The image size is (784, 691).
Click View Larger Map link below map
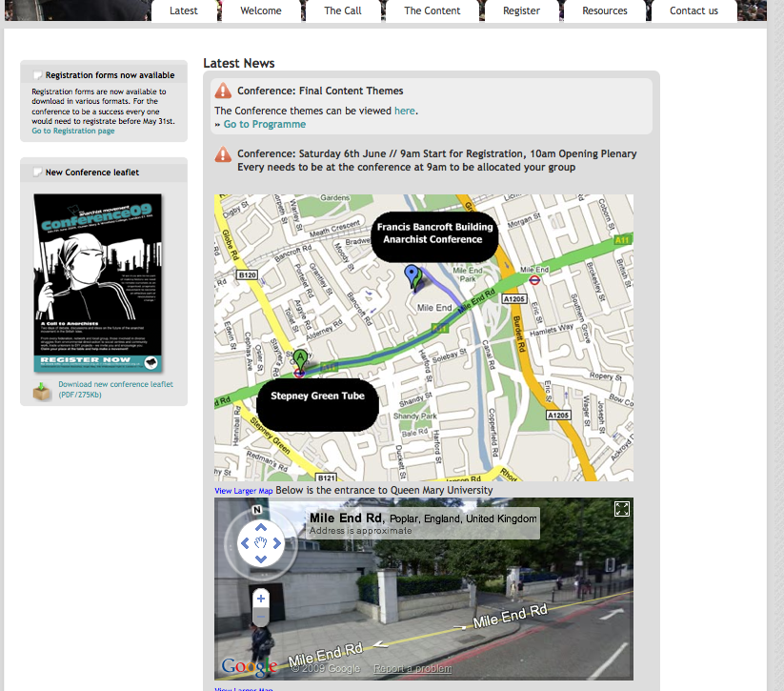[x=244, y=491]
